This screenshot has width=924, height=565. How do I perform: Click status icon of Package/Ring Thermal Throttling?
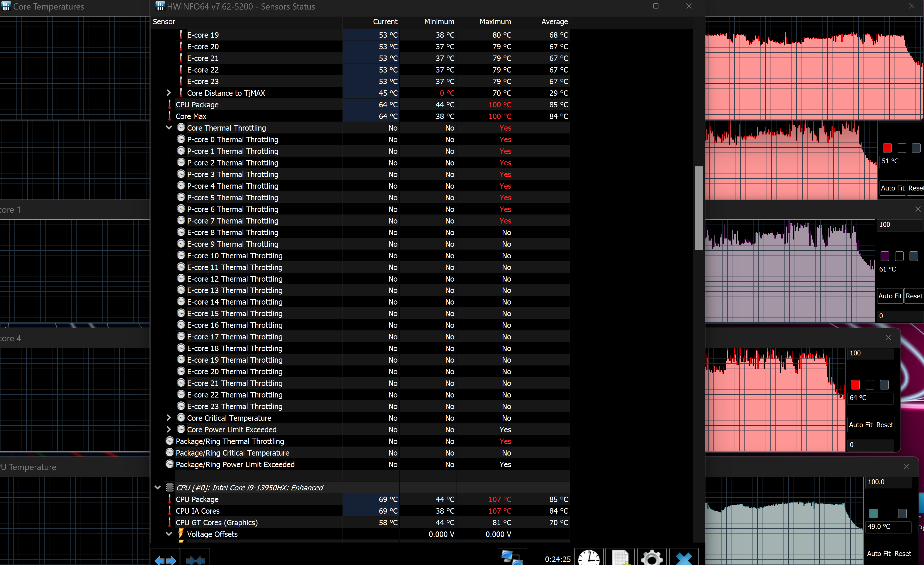pyautogui.click(x=170, y=441)
